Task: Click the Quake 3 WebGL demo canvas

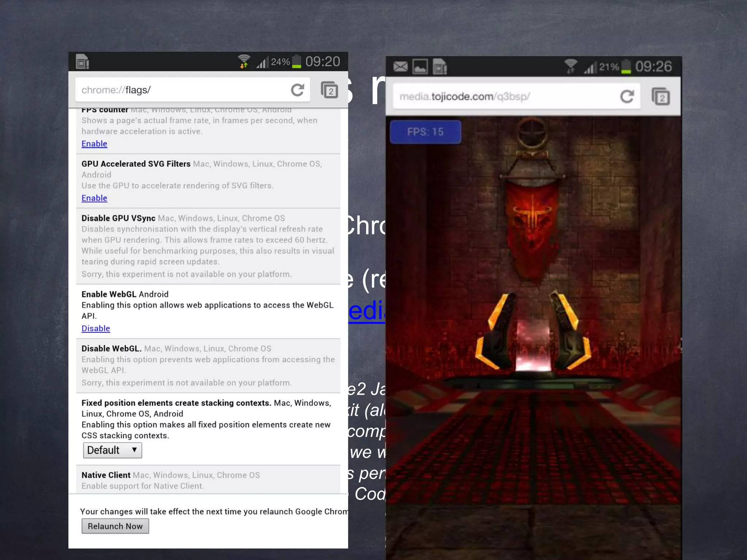Action: pyautogui.click(x=534, y=338)
